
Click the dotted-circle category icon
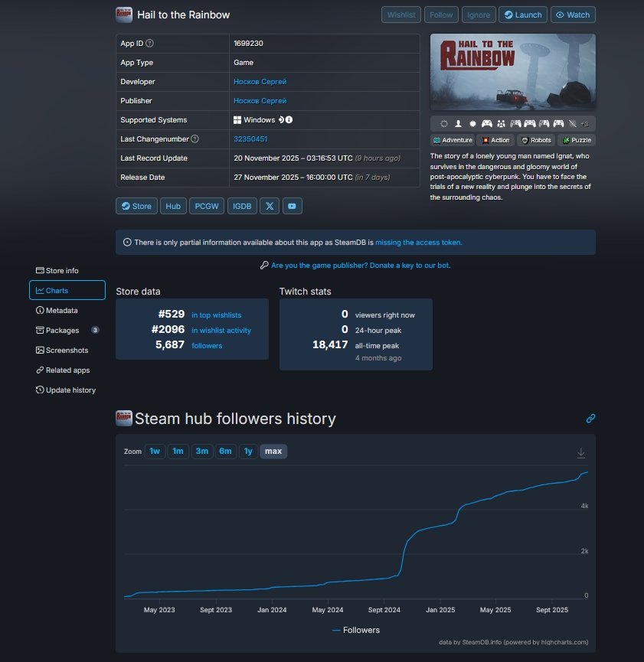click(443, 124)
